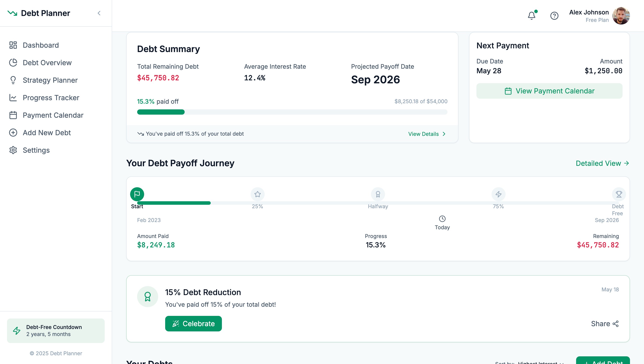Open Settings from the sidebar

click(36, 150)
